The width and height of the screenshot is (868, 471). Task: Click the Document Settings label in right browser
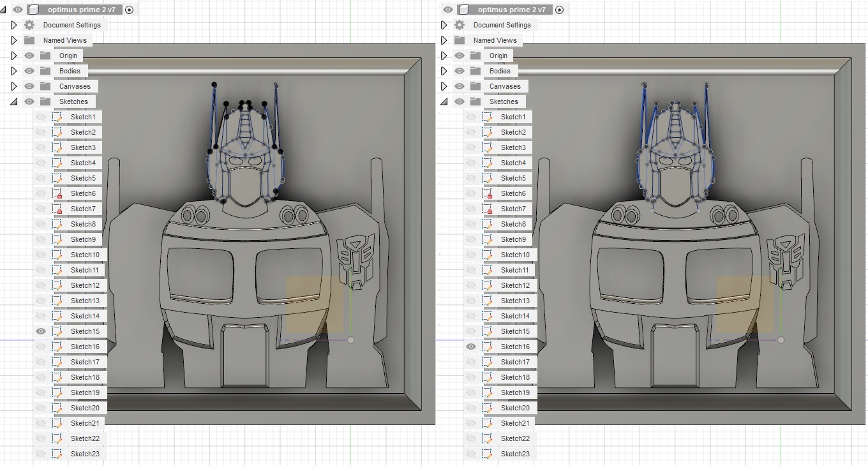(502, 25)
